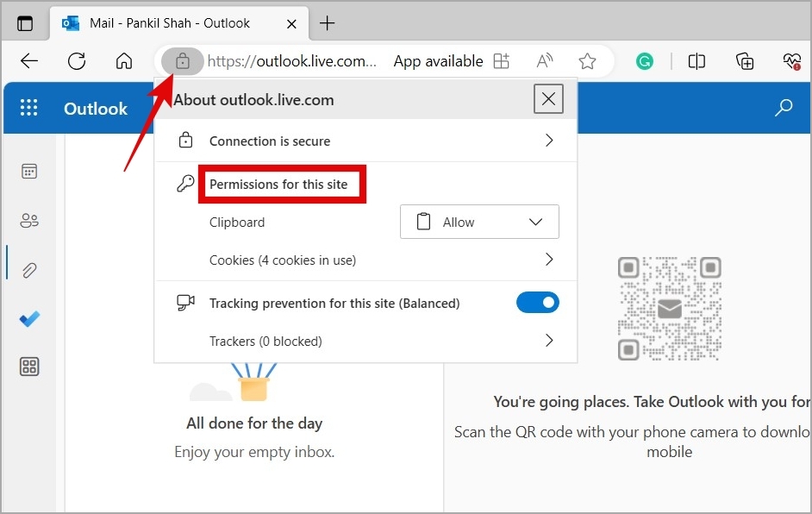Click the tracking prevention camera icon
Viewport: 812px width, 514px height.
pos(185,303)
